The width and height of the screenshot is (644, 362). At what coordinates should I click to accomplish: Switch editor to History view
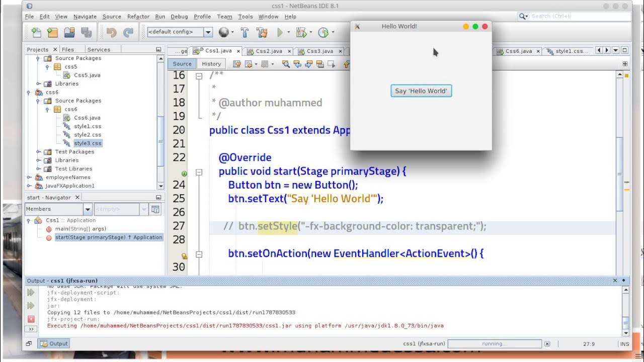tap(211, 64)
